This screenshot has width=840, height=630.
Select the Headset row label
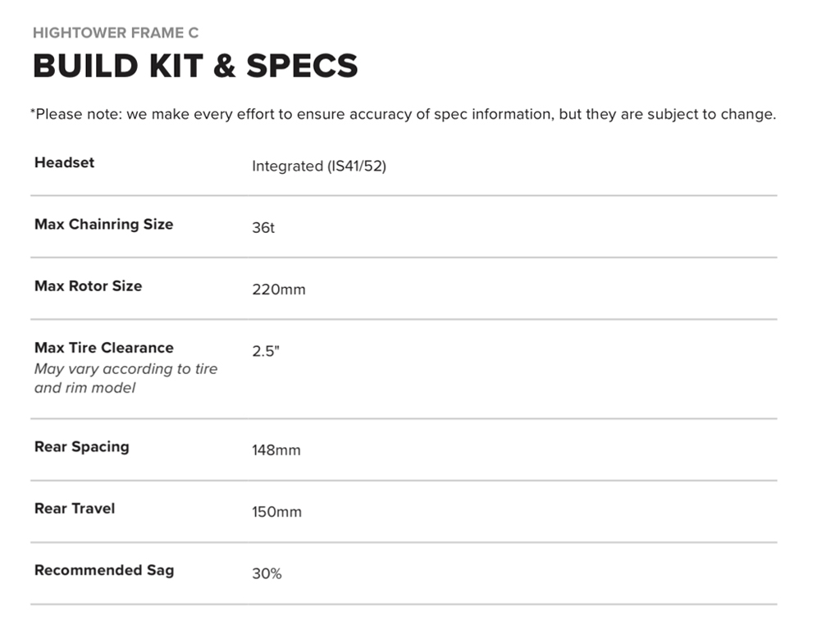[64, 162]
